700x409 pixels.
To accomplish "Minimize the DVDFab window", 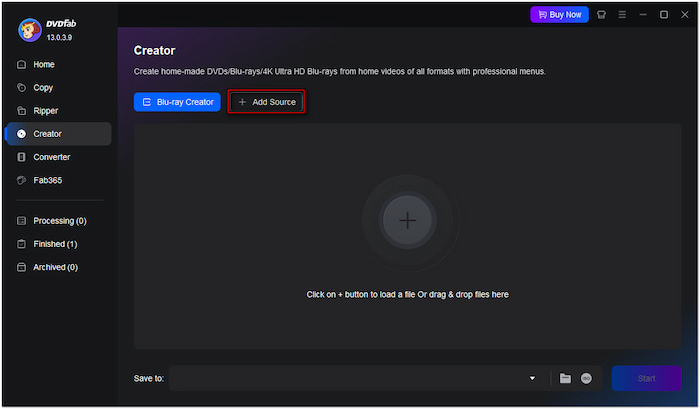I will [643, 15].
